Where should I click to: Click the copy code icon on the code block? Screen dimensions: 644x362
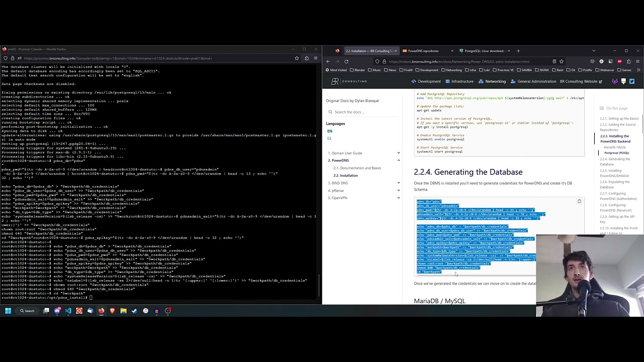[579, 201]
